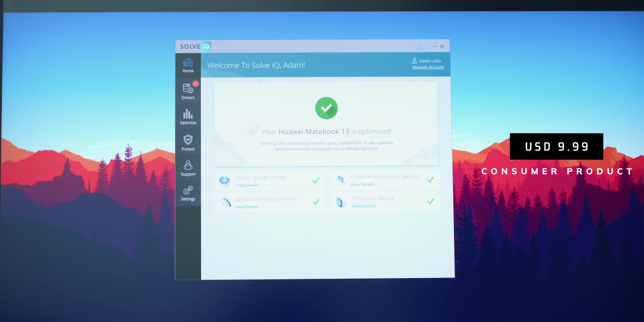Viewport: 644px width, 322px height.
Task: Click the Protection Service shield icon
Action: (340, 202)
